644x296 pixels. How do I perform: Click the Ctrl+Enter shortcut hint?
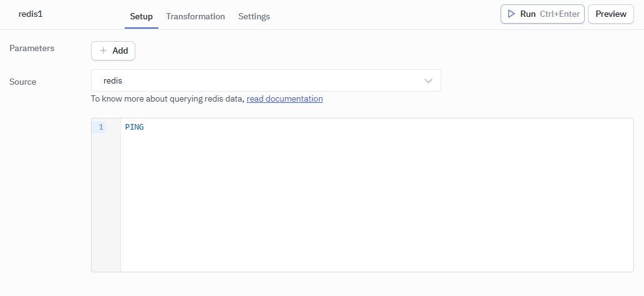pos(559,14)
